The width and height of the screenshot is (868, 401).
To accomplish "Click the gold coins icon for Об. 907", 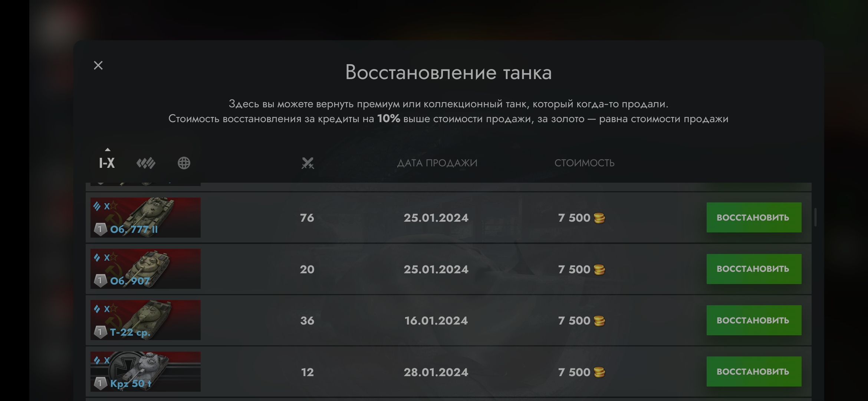I will 599,270.
